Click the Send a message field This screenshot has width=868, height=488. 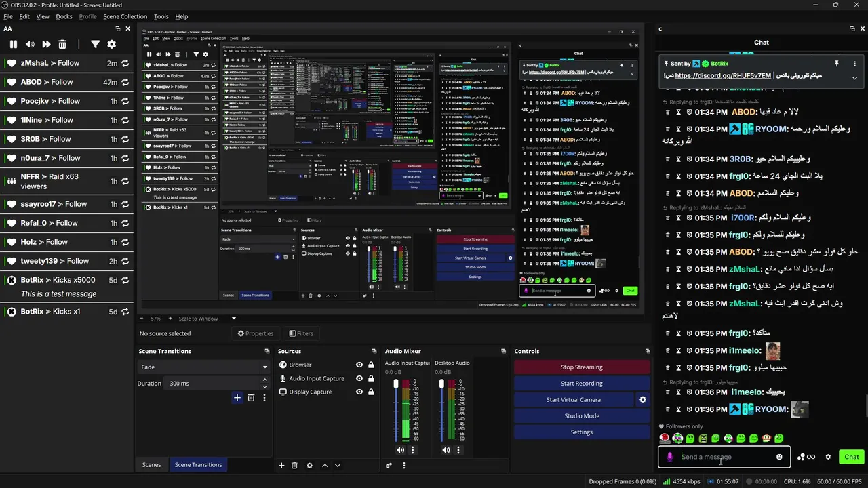point(726,457)
